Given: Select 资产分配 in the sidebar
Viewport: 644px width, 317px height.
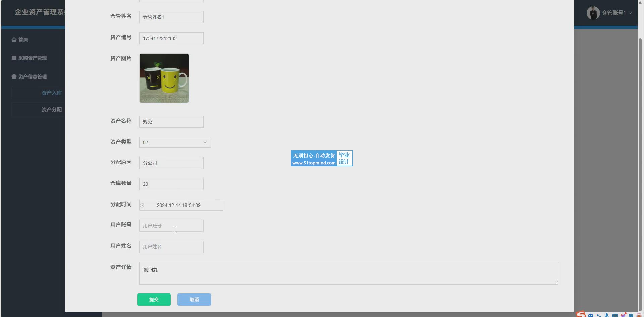Looking at the screenshot, I should 51,110.
